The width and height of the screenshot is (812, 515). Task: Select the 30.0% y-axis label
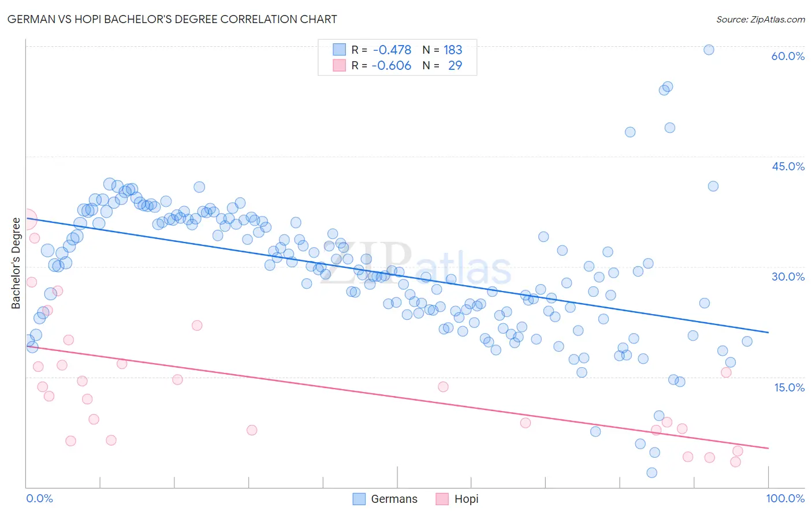pyautogui.click(x=788, y=277)
